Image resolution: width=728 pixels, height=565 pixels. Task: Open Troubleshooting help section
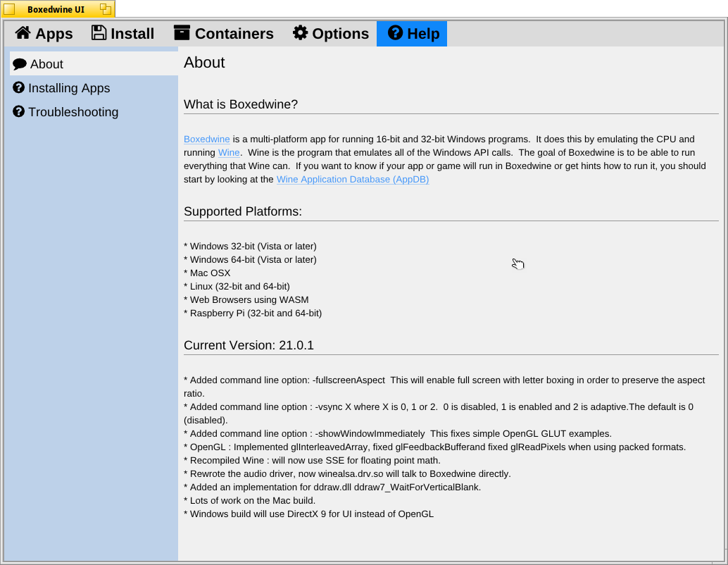click(94, 112)
